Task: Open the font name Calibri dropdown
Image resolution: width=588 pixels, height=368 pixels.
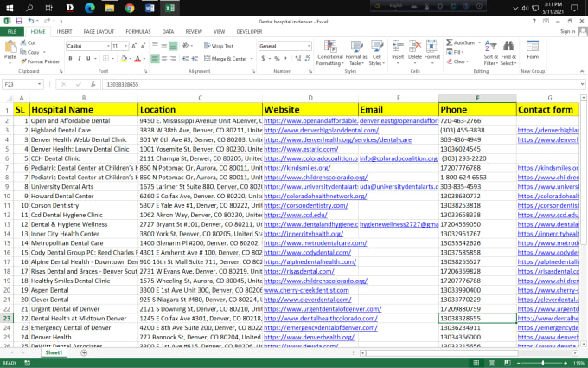Action: tap(108, 46)
